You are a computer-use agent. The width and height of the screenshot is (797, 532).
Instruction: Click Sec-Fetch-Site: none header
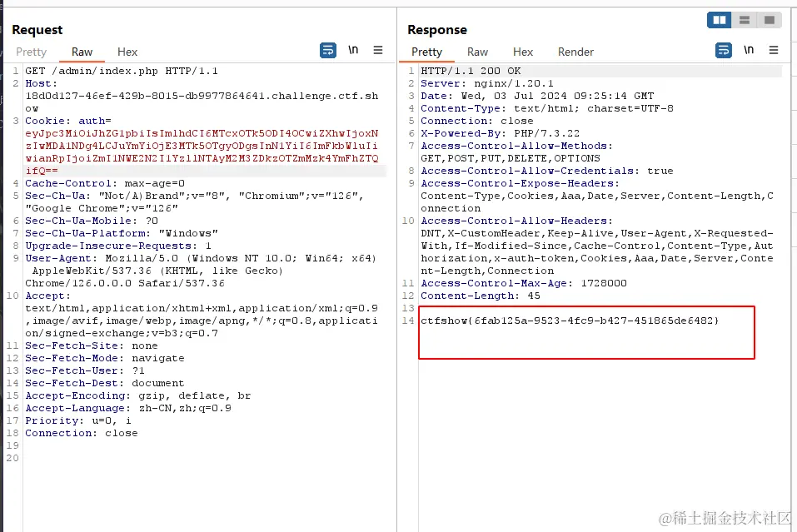coord(92,346)
